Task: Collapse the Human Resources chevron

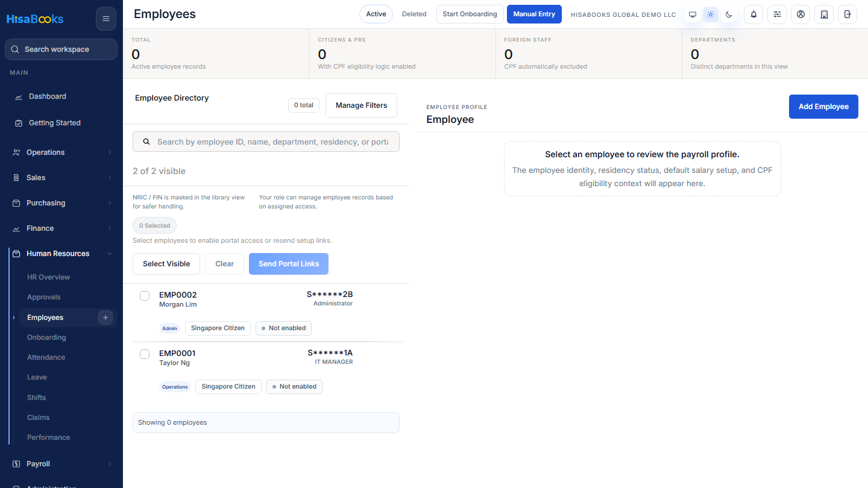Action: (x=110, y=254)
